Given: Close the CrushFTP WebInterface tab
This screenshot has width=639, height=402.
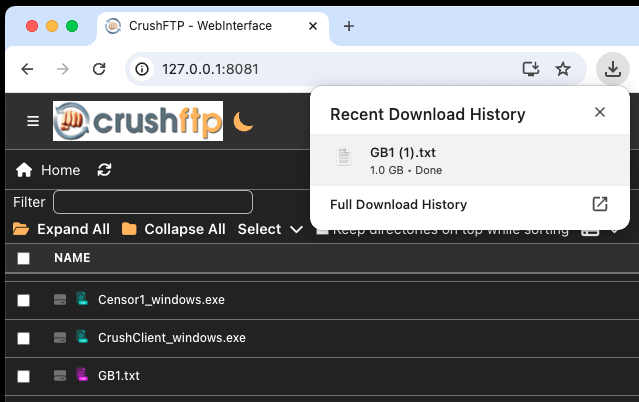Looking at the screenshot, I should click(x=313, y=26).
